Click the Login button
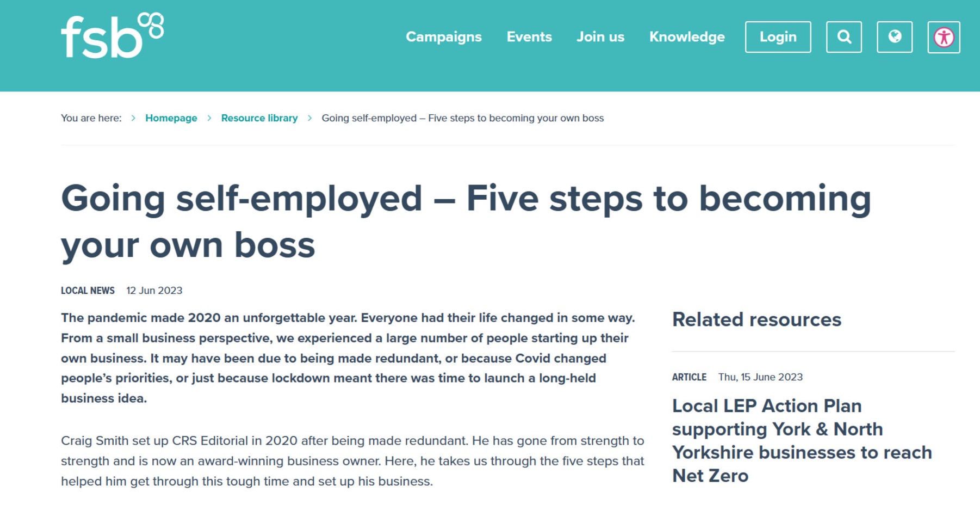This screenshot has width=980, height=516. (778, 37)
